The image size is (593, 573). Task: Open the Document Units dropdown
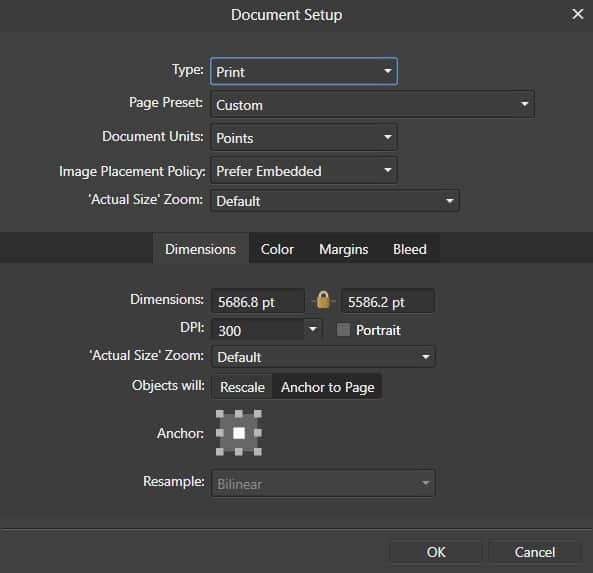[304, 137]
